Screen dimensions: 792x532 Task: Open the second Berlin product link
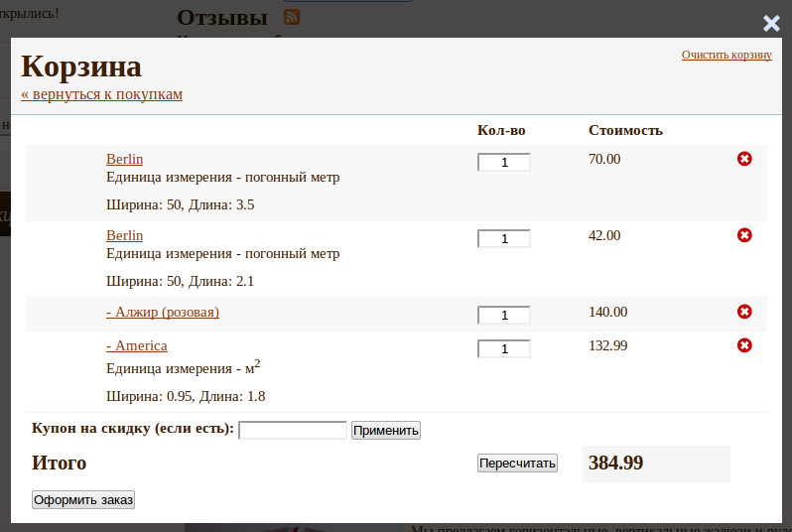pyautogui.click(x=124, y=235)
